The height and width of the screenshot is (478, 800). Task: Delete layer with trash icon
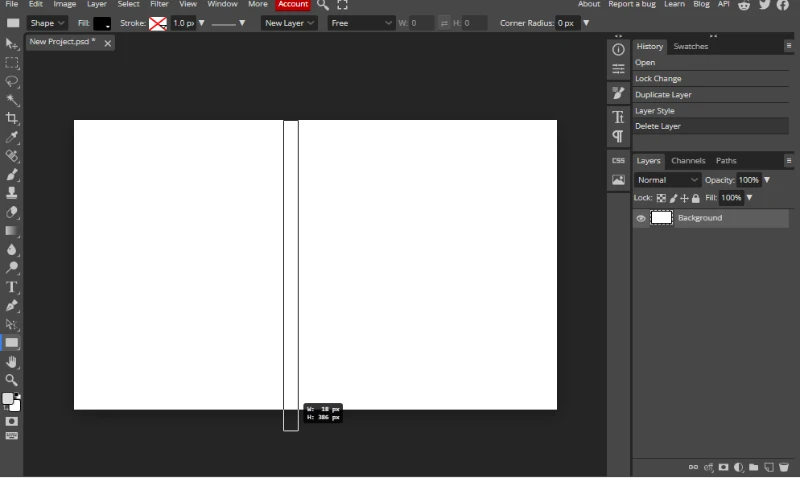(784, 467)
